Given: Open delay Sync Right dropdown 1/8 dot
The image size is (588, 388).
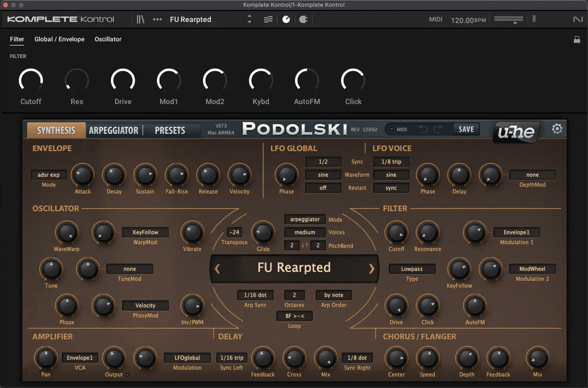Looking at the screenshot, I should point(357,358).
